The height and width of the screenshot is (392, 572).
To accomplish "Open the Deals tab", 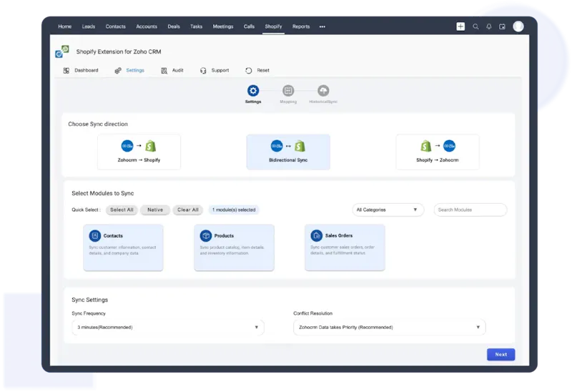I will 174,26.
